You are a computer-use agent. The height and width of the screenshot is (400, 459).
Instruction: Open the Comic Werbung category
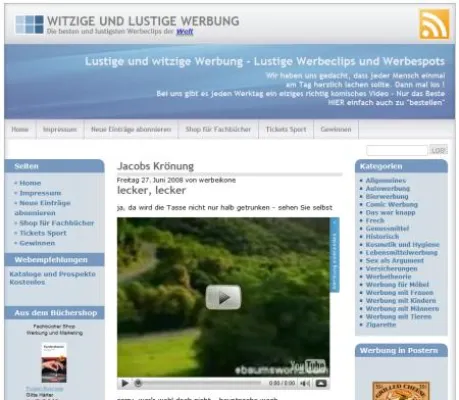(392, 204)
